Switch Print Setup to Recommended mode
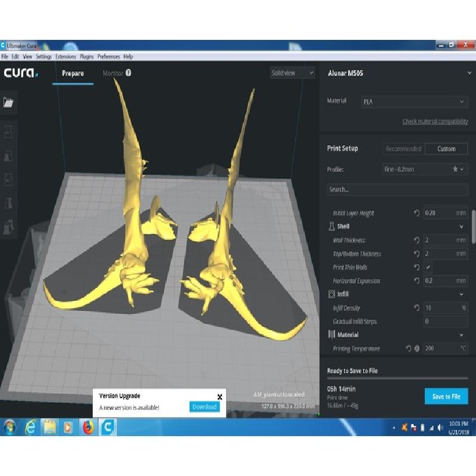The image size is (476, 476). 403,149
